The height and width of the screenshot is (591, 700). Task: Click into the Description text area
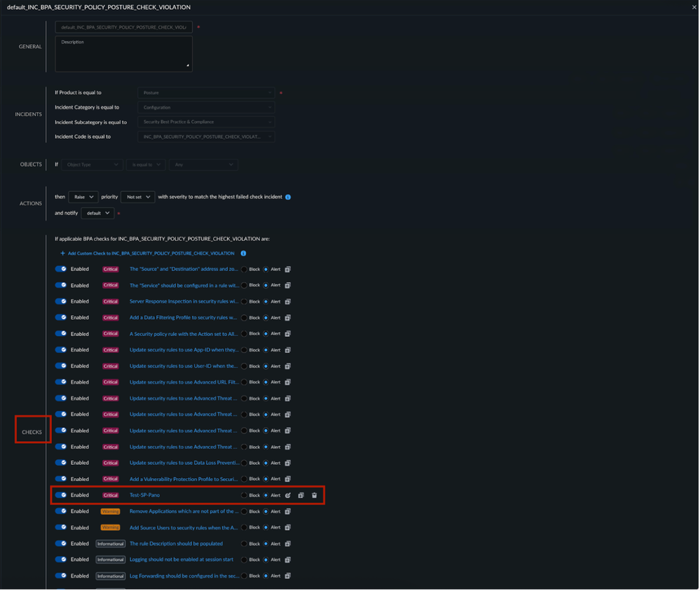pyautogui.click(x=123, y=54)
